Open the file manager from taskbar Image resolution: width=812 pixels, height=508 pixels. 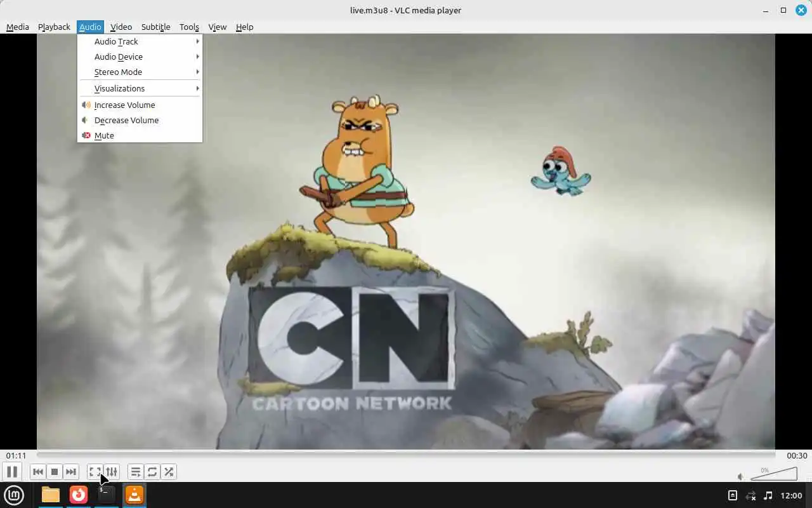point(51,495)
